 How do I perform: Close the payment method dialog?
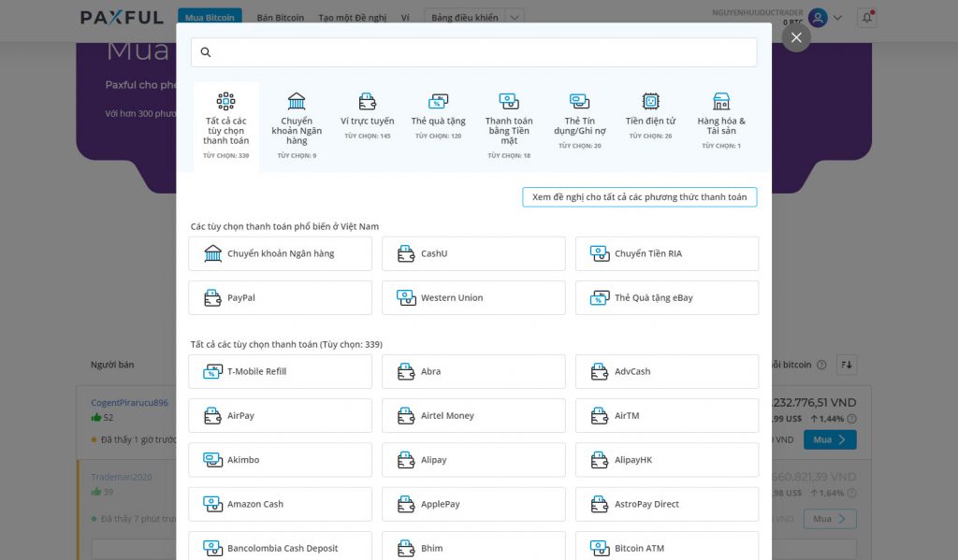(796, 37)
